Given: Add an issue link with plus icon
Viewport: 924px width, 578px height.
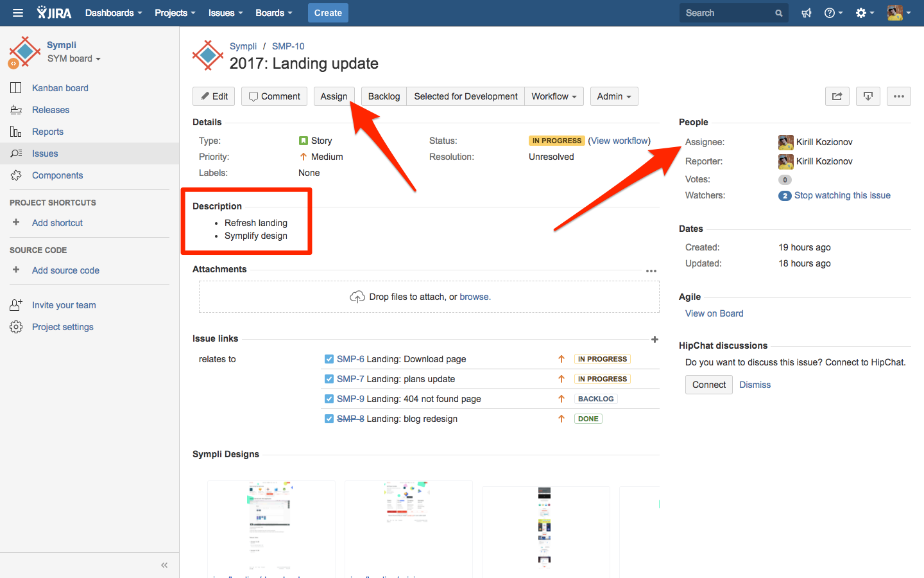Looking at the screenshot, I should tap(654, 339).
